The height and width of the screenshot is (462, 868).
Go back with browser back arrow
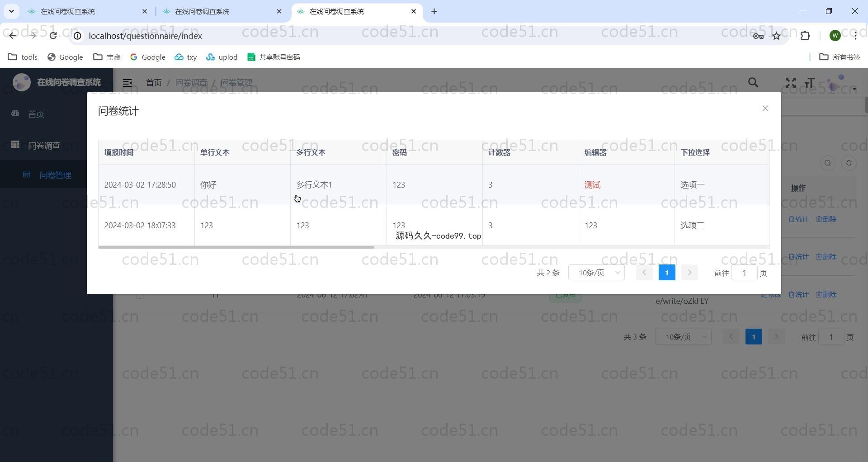(x=12, y=36)
